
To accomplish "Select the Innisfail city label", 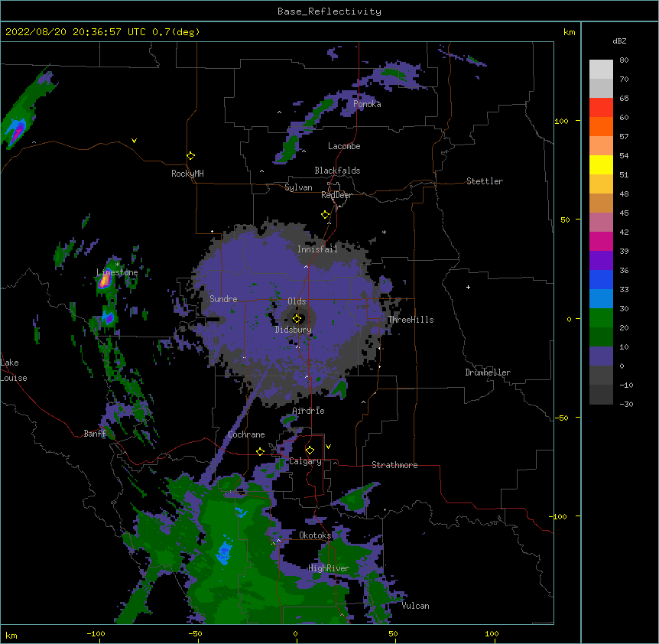I will pyautogui.click(x=317, y=249).
